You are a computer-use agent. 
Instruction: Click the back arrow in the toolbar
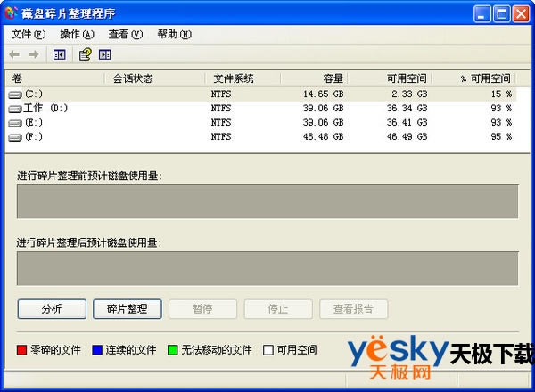(15, 54)
